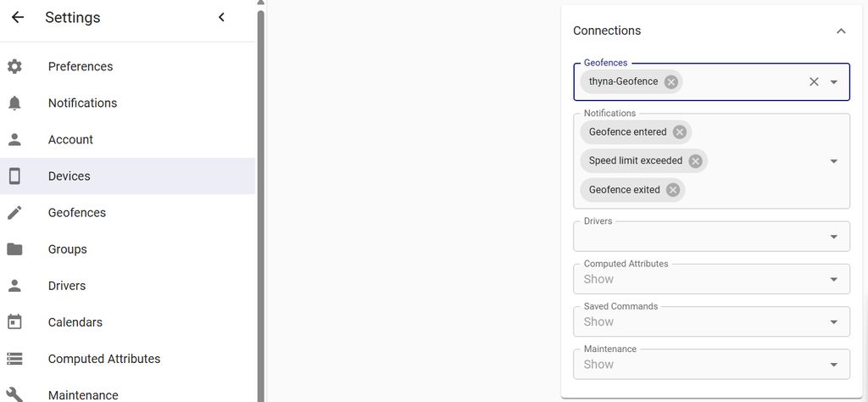868x402 pixels.
Task: Clear all selections in the Geofences field
Action: (x=814, y=82)
